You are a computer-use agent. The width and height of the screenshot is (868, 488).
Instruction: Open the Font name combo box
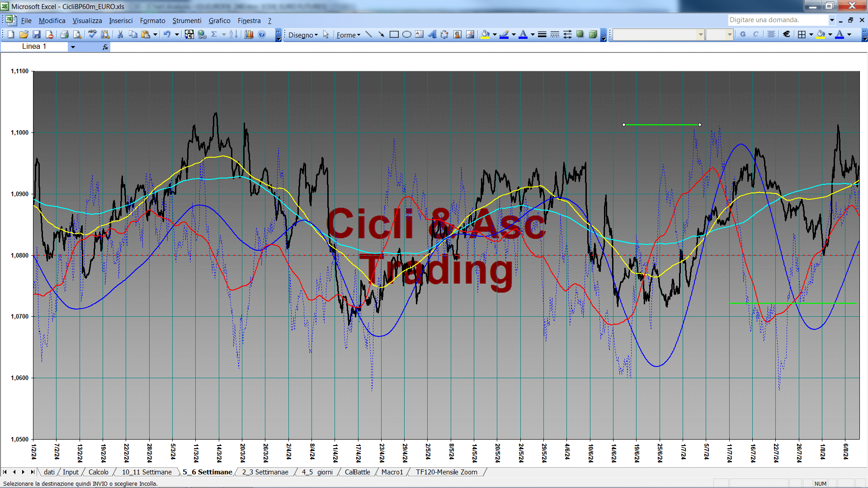[x=659, y=34]
